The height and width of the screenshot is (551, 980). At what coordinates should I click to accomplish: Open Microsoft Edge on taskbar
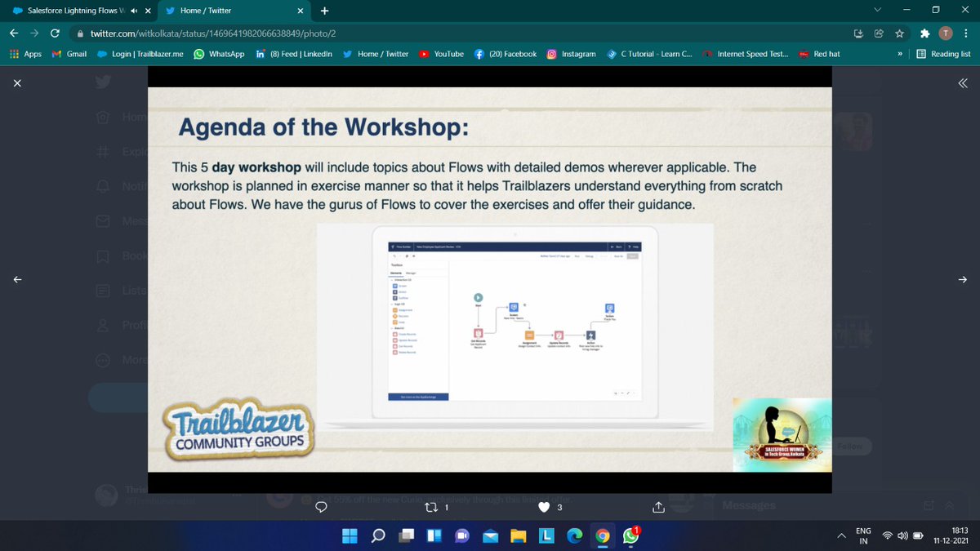click(x=574, y=535)
